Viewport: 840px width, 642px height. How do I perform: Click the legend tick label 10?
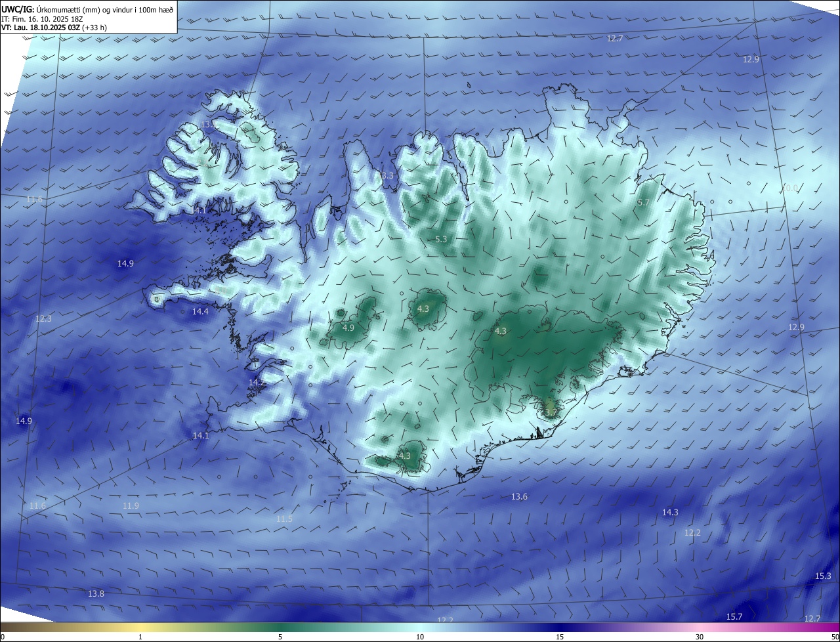tap(420, 637)
